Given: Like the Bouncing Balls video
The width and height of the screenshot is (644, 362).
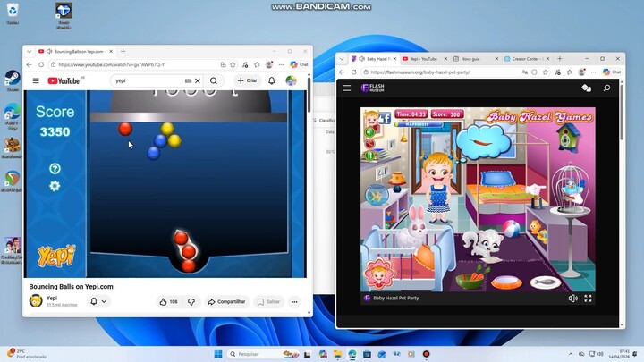Looking at the screenshot, I should 168,302.
